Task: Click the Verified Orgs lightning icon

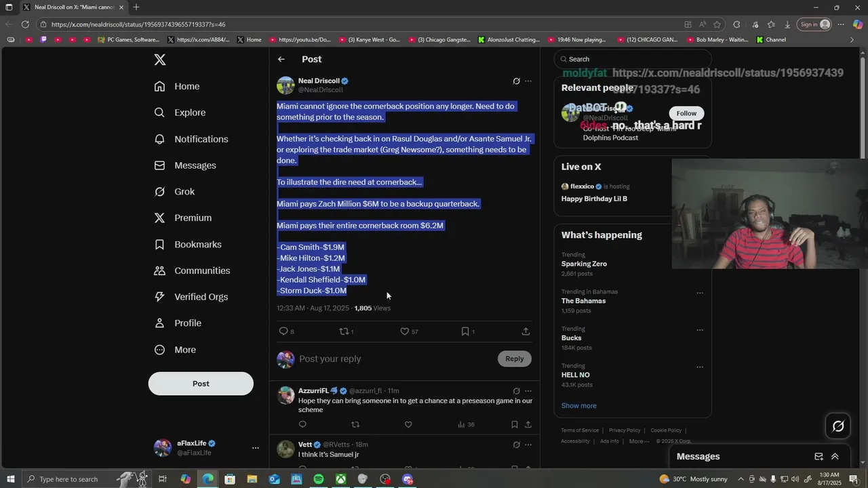Action: tap(160, 297)
